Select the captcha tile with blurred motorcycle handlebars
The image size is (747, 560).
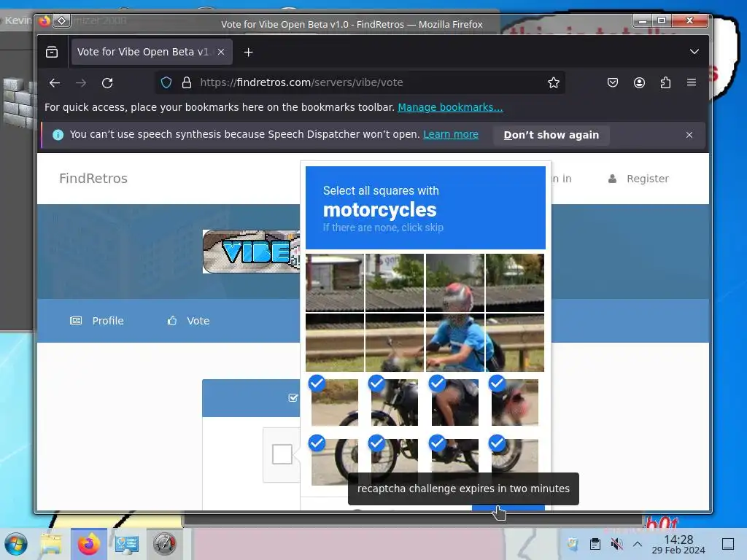click(x=395, y=343)
